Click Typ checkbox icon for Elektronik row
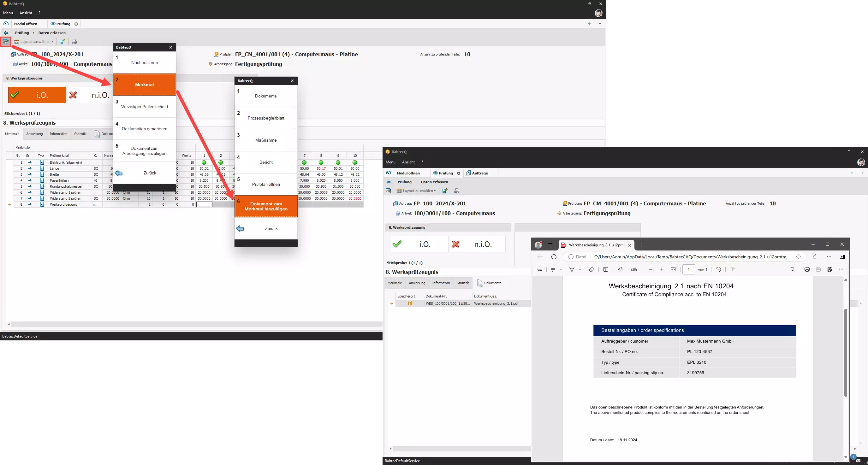868x465 pixels. point(42,162)
